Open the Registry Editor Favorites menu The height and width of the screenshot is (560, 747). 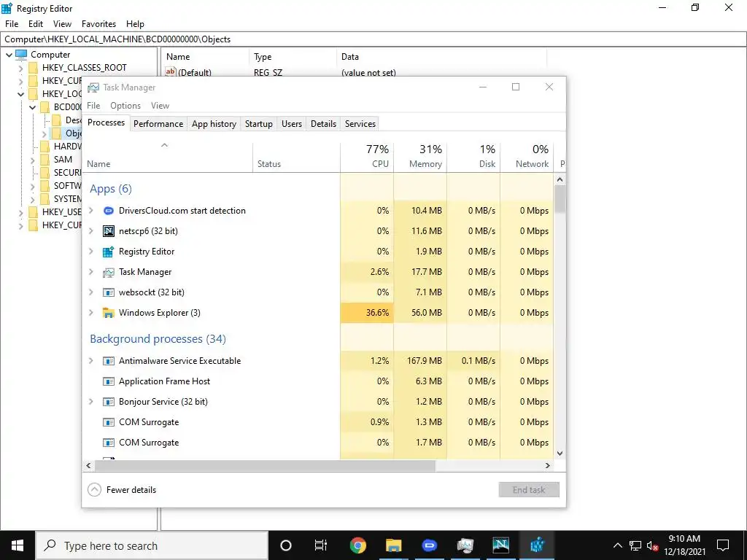click(98, 24)
